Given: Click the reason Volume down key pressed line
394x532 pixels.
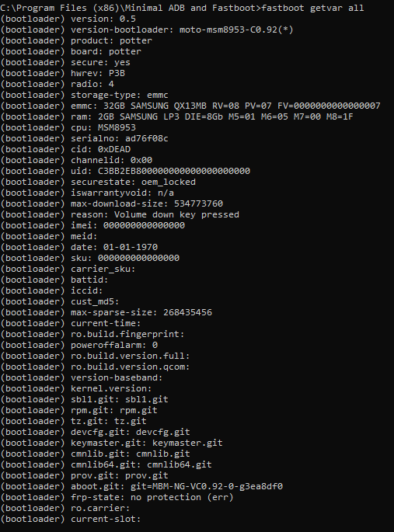Looking at the screenshot, I should tap(120, 214).
